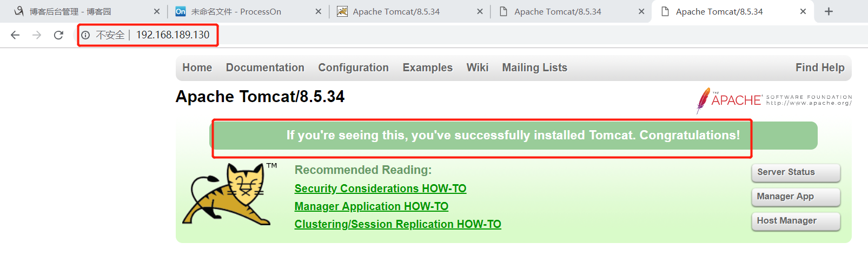Open the Configuration menu item
The height and width of the screenshot is (256, 868).
click(353, 68)
